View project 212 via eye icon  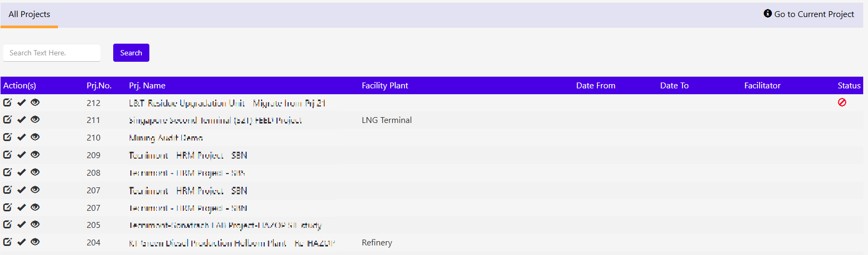[x=35, y=102]
